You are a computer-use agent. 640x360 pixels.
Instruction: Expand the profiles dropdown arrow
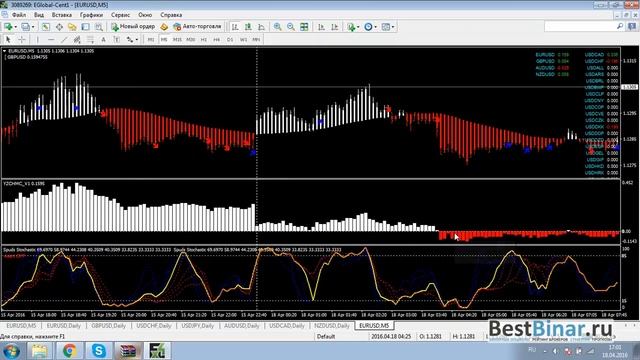pyautogui.click(x=33, y=27)
